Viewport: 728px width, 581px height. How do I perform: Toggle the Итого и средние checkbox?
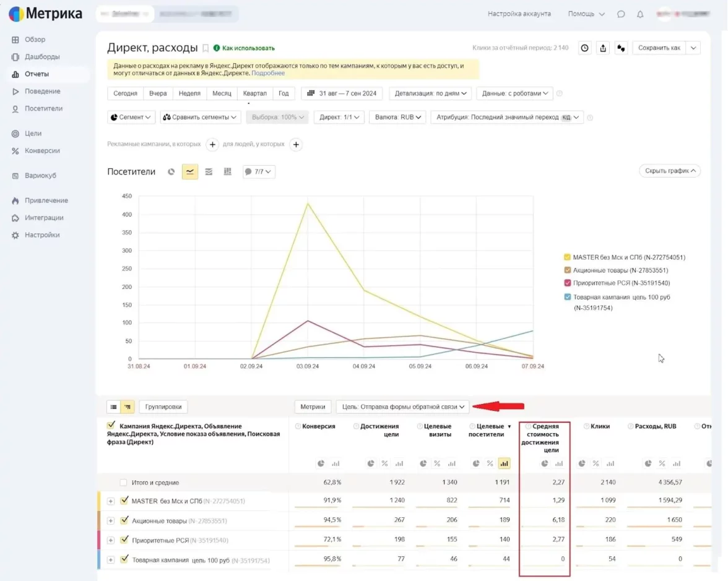coord(124,483)
